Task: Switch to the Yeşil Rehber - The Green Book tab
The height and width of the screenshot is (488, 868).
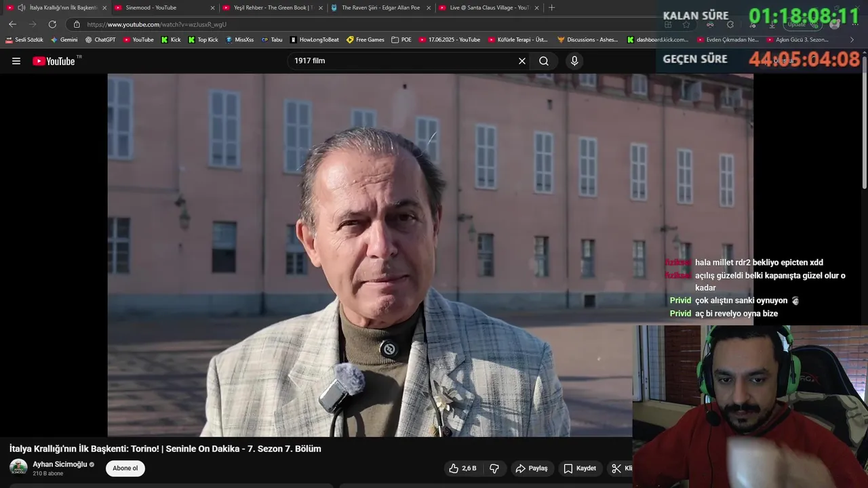Action: (x=273, y=7)
